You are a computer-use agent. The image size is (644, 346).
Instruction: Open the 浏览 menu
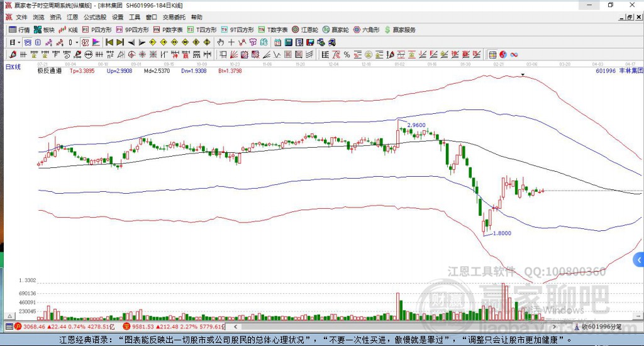(38, 17)
